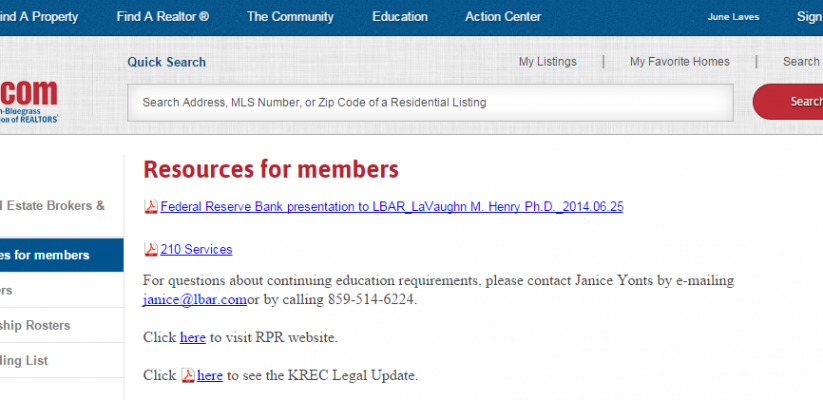Select Resources for members in sidebar
The width and height of the screenshot is (823, 400).
click(61, 255)
